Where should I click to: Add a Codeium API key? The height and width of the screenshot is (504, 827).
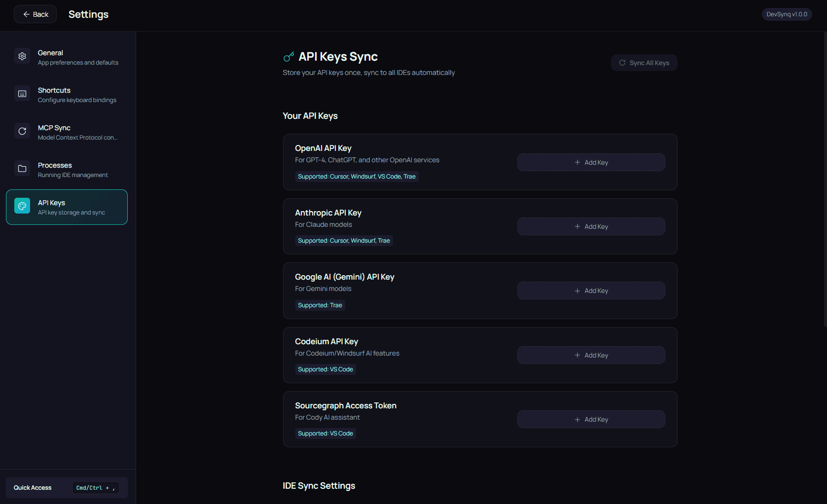coord(590,355)
